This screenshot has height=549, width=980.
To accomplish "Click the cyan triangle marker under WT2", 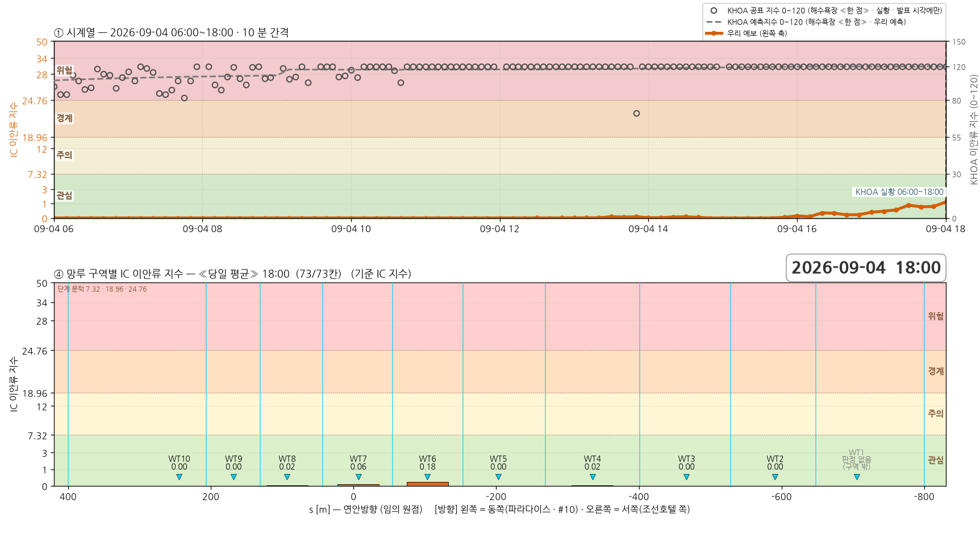I will [775, 477].
